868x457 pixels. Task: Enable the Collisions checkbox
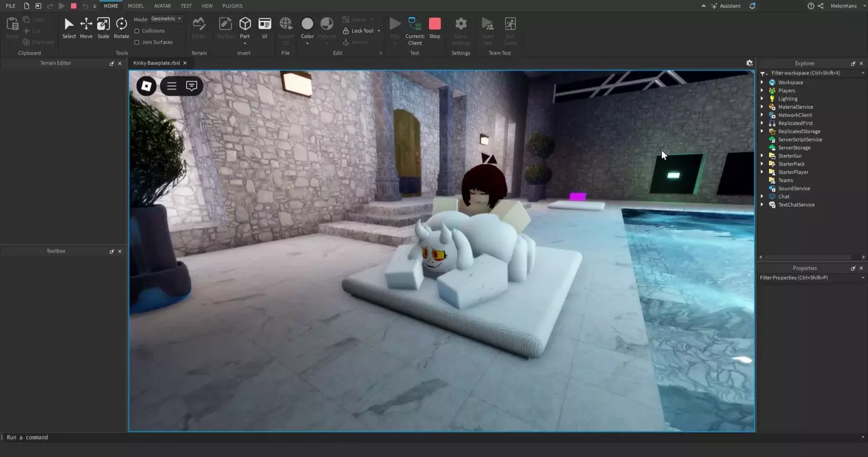(x=137, y=31)
